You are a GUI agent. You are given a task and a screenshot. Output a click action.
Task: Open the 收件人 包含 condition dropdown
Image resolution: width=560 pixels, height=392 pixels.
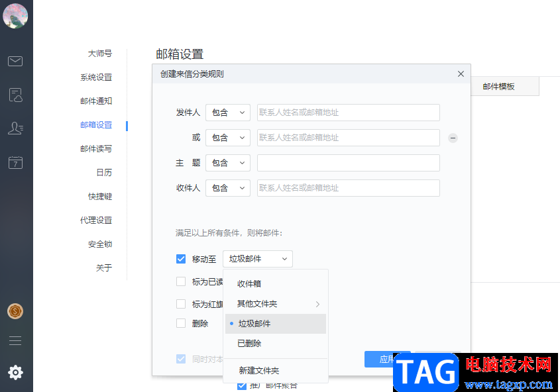228,188
